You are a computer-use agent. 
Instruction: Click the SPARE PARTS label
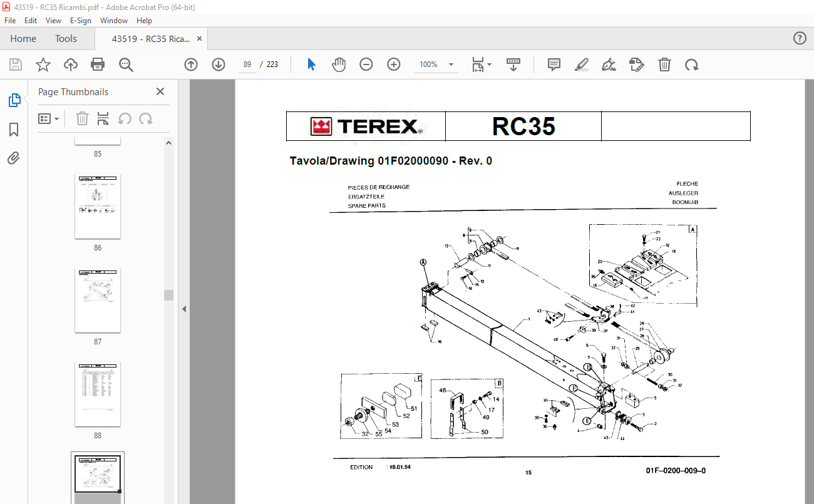pyautogui.click(x=367, y=205)
